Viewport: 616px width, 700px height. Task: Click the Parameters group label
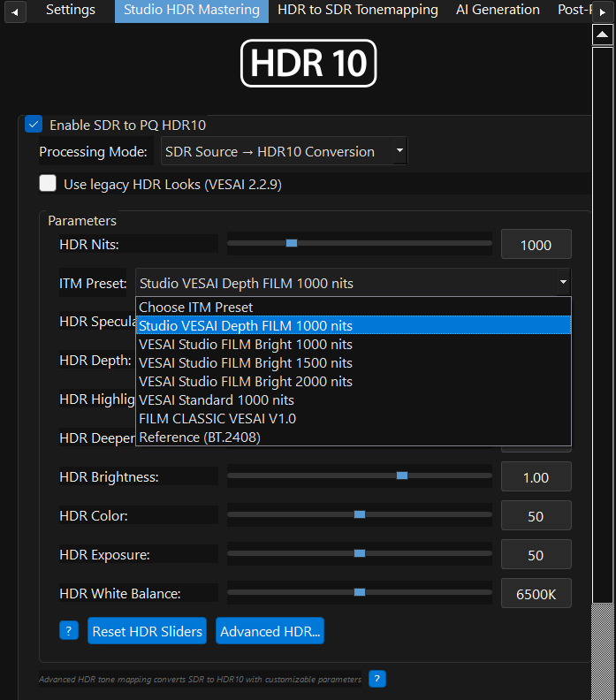[x=82, y=221]
